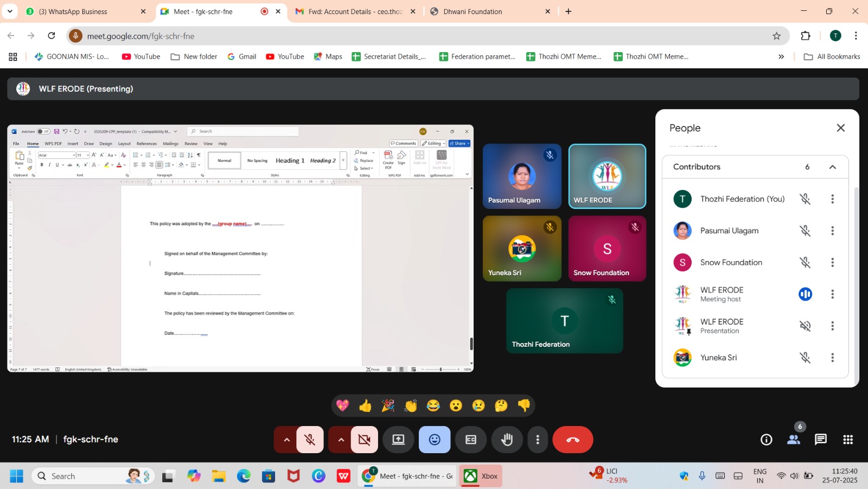Send the party popper reaction
This screenshot has width=868, height=489.
tap(388, 405)
